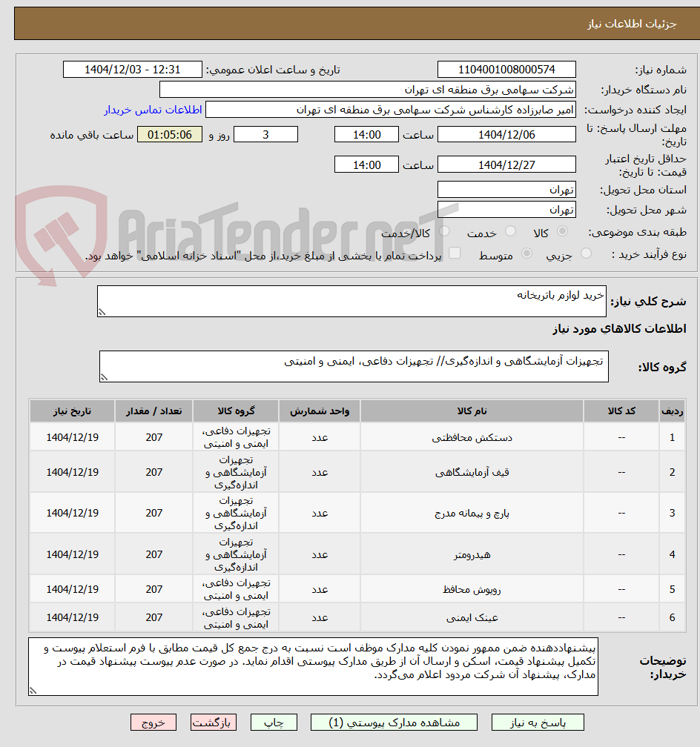Image resolution: width=700 pixels, height=747 pixels.
Task: Click the remaining time field 01:05:06
Action: 170,134
